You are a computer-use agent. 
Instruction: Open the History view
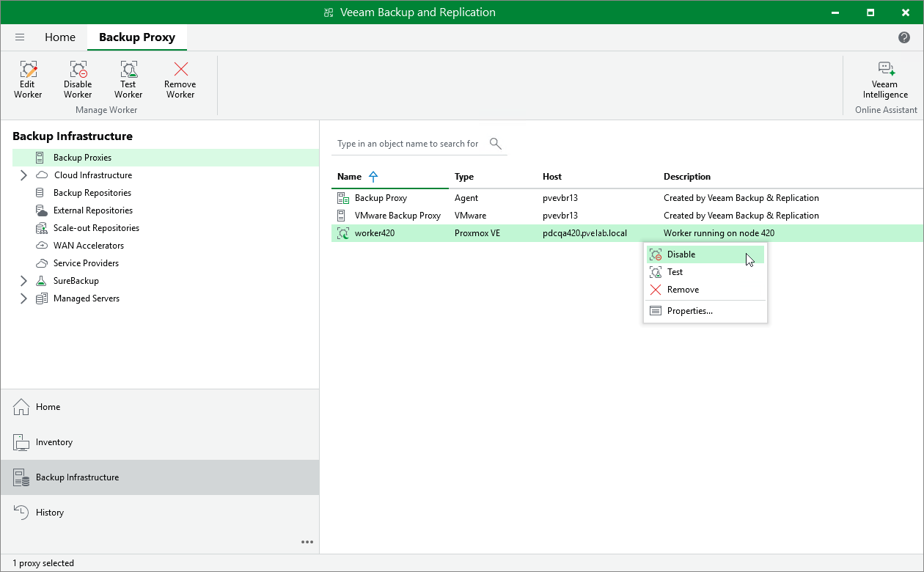click(160, 513)
